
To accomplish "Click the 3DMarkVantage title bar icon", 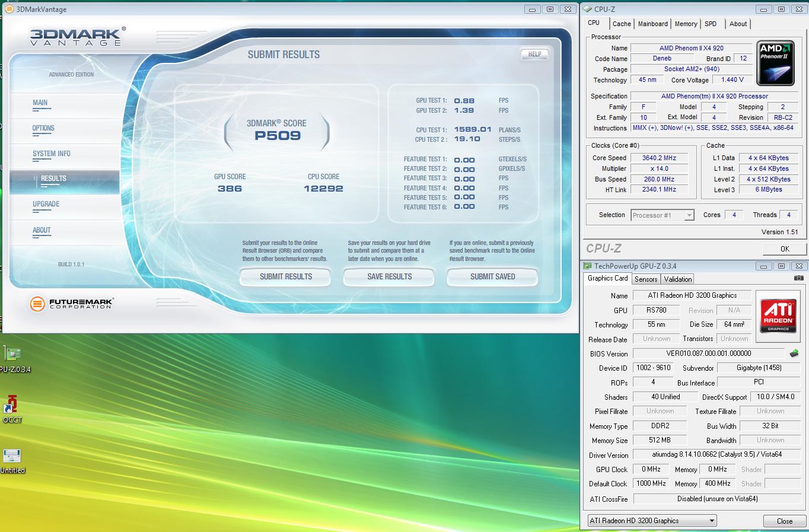I will pyautogui.click(x=8, y=9).
